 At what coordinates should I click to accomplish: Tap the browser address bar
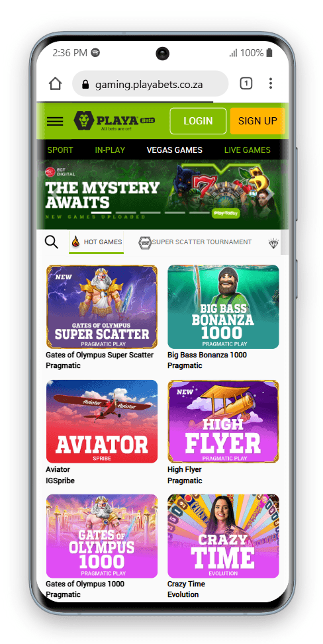(x=150, y=84)
